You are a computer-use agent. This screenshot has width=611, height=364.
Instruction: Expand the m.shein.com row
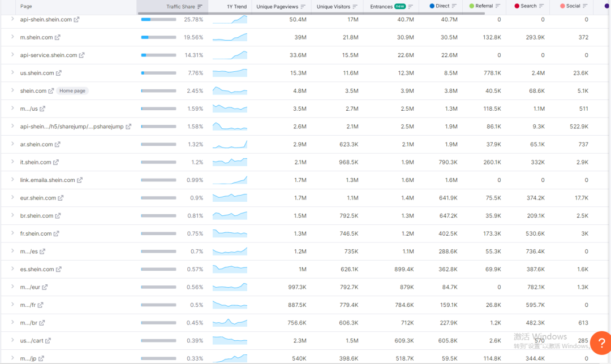coord(12,37)
